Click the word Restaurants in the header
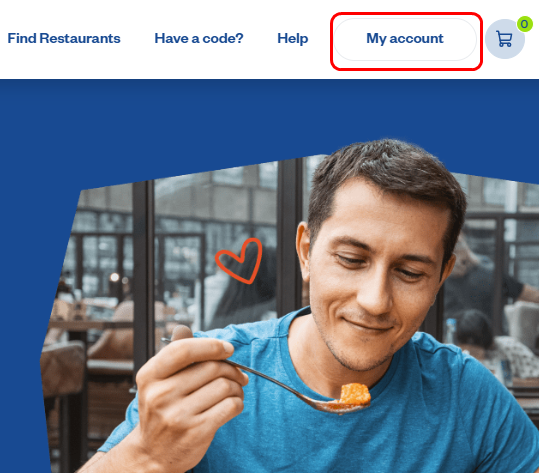The image size is (540, 474). (x=80, y=38)
